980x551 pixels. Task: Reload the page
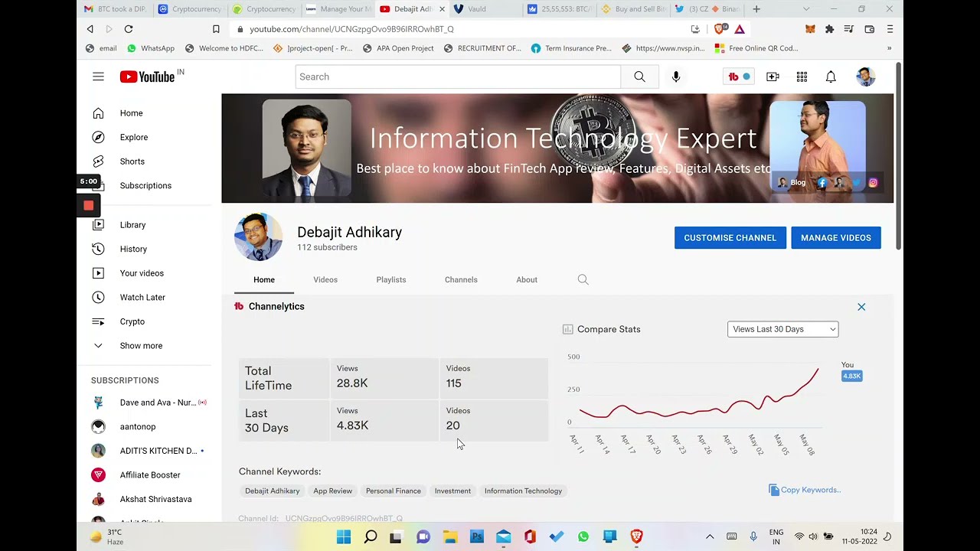[x=129, y=29]
